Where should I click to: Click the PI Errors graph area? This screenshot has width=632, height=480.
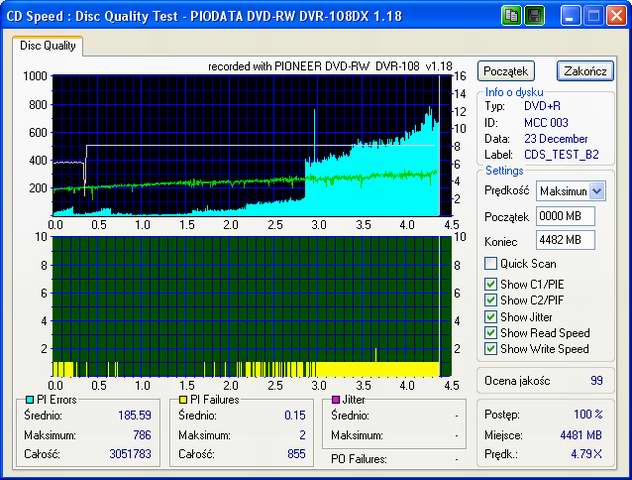point(252,145)
